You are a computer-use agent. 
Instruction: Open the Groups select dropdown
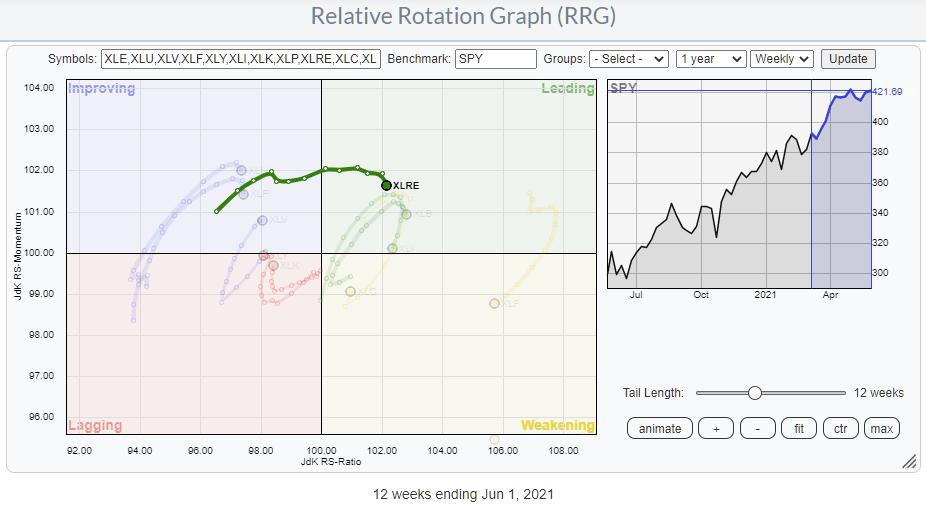(x=629, y=59)
